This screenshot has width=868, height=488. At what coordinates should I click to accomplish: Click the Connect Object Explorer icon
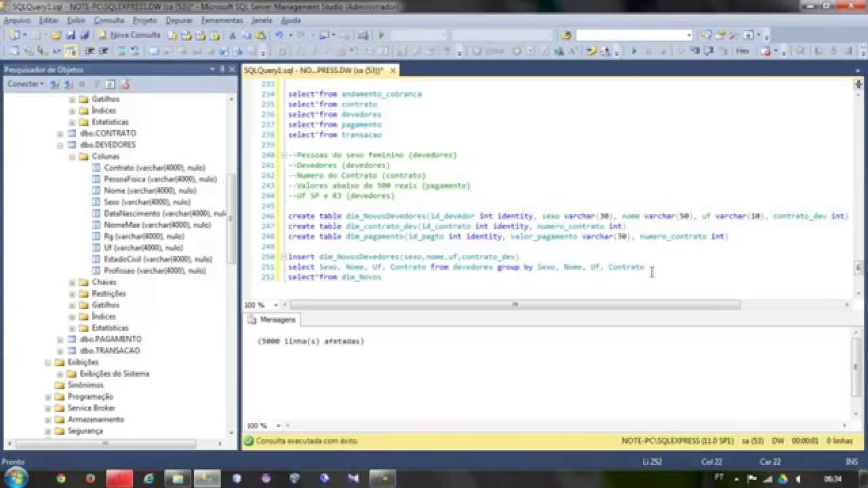[x=55, y=84]
